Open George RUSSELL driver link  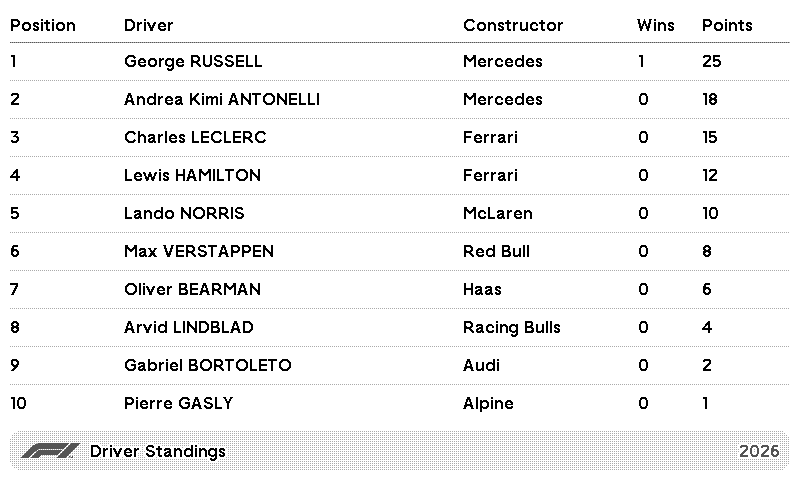(193, 61)
